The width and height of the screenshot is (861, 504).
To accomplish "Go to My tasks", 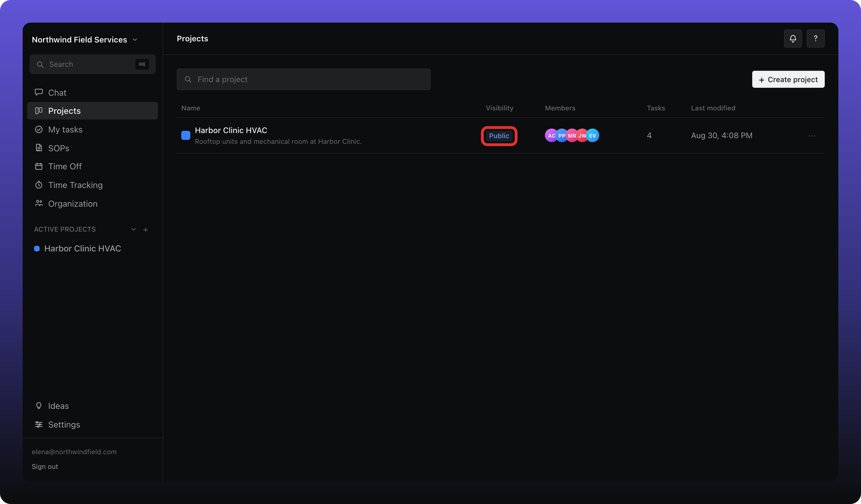I will tap(93, 130).
